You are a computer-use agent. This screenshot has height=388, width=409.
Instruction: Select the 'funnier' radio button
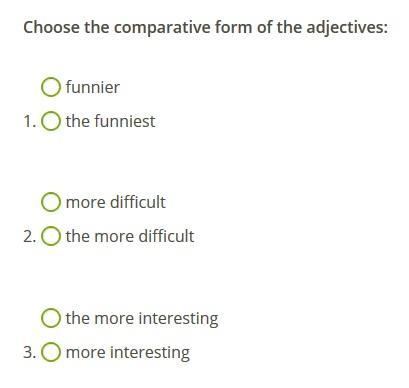51,87
